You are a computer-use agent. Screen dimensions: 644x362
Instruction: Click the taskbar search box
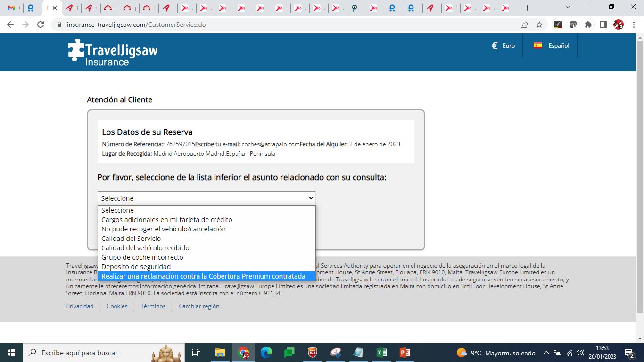[104, 353]
